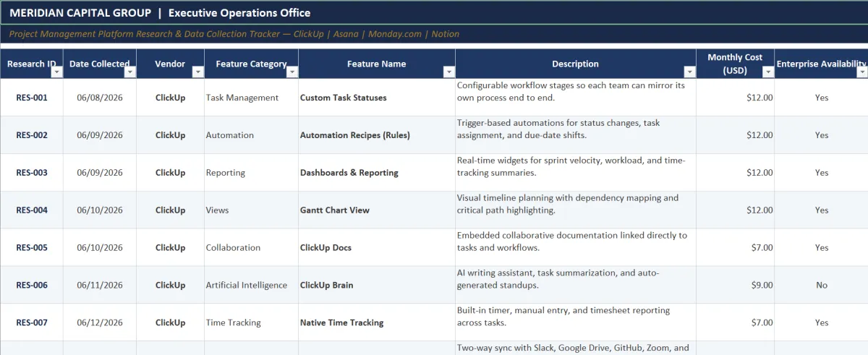Select the tracker subtitle row text
The height and width of the screenshot is (355, 868).
pyautogui.click(x=234, y=34)
